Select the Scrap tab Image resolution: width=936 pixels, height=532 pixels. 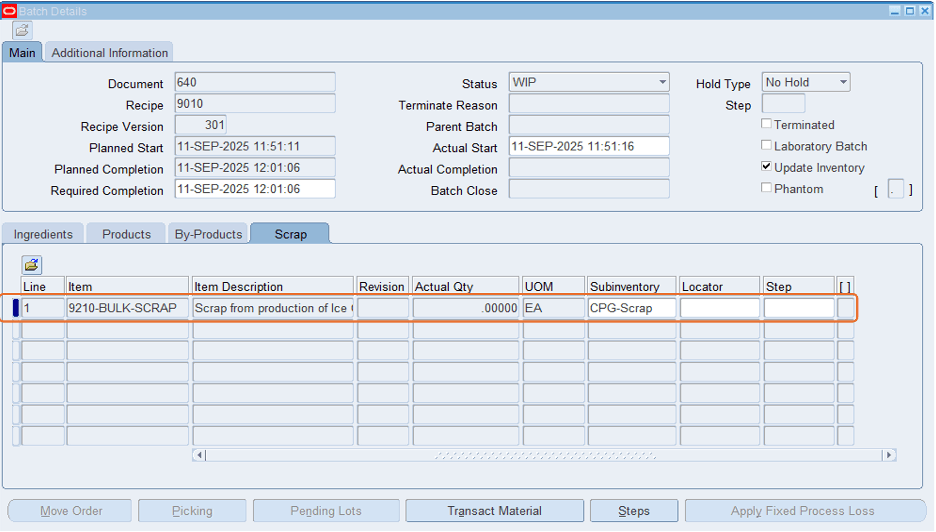tap(290, 234)
